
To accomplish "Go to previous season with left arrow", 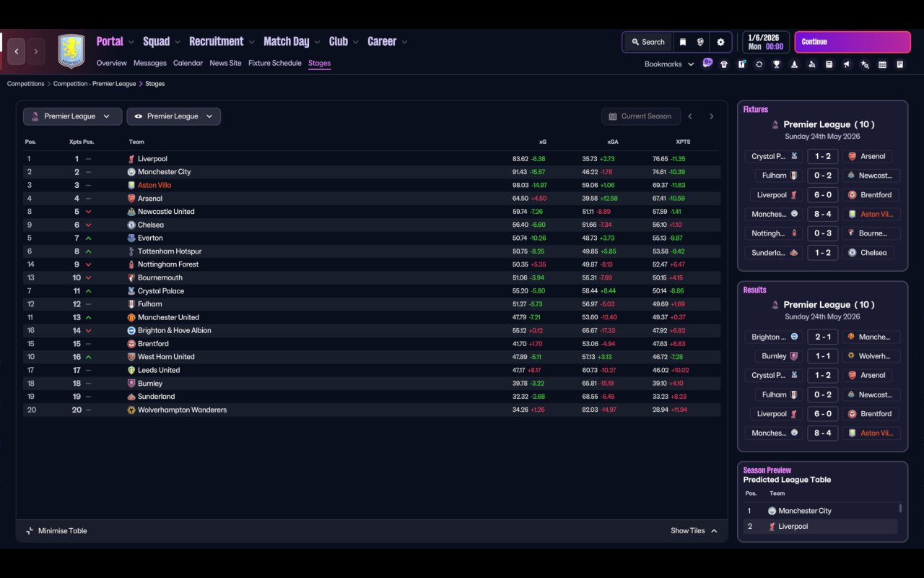I will 690,116.
